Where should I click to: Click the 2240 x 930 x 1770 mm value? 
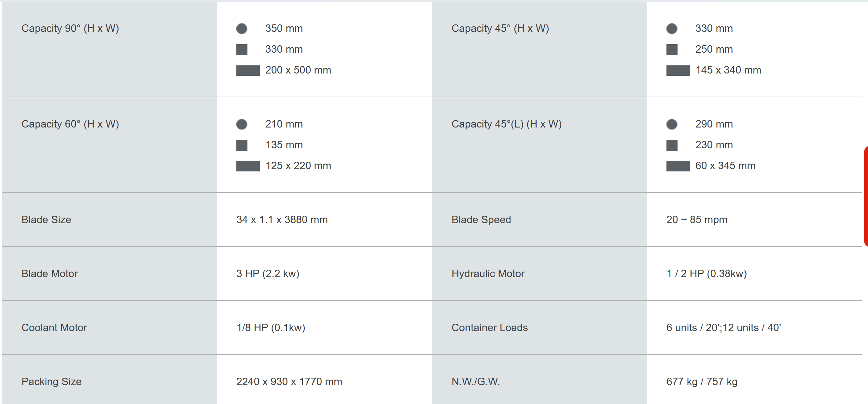click(289, 382)
